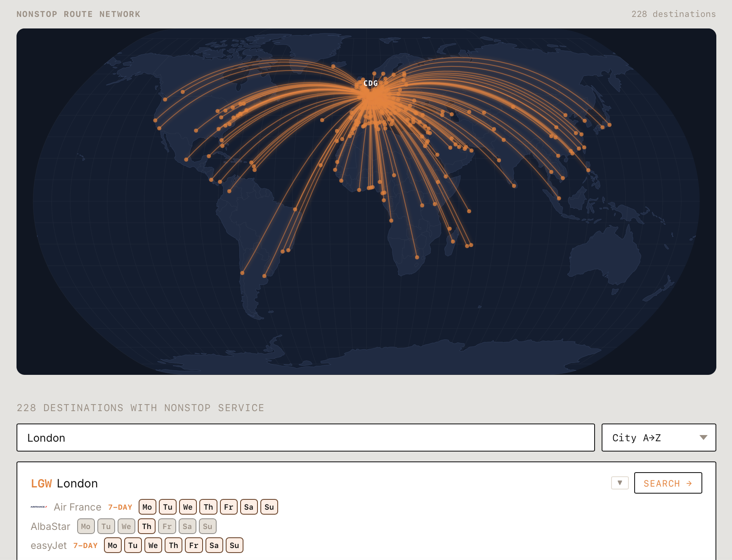The image size is (732, 560).
Task: Toggle AlbaStar Thursday day chip
Action: pyautogui.click(x=146, y=527)
